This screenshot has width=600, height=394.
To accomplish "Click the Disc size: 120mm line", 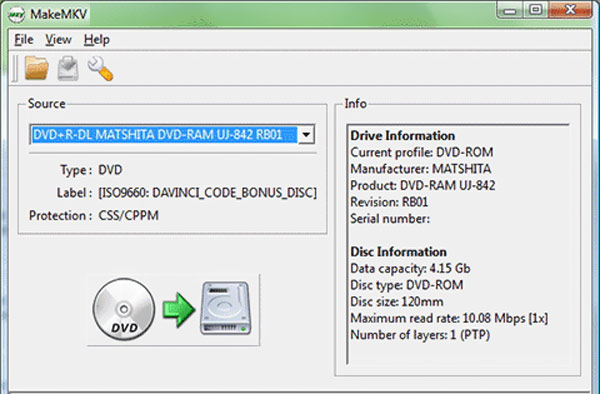I will 397,302.
